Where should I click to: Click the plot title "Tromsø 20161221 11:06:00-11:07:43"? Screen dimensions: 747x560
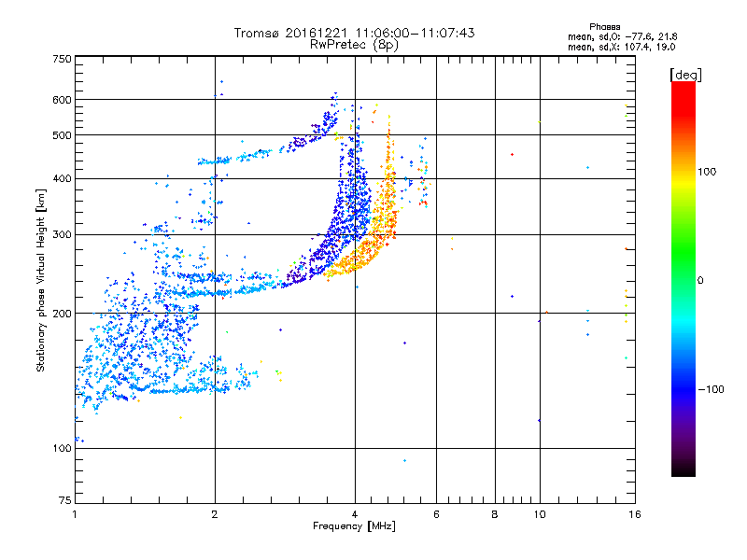tap(354, 33)
